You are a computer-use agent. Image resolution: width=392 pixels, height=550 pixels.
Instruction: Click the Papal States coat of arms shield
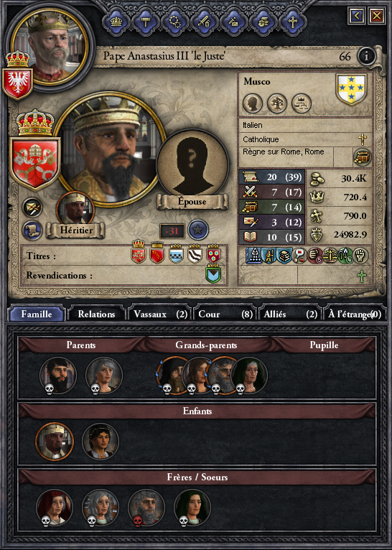[x=35, y=163]
